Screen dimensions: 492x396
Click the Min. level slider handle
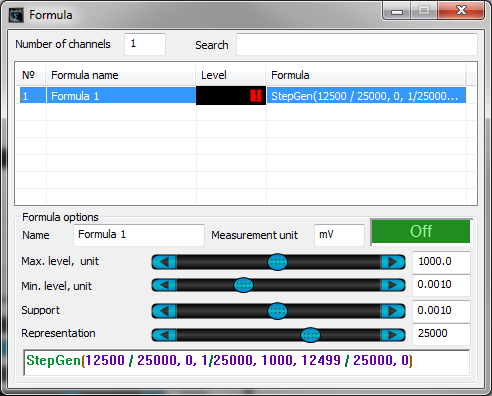coord(244,285)
